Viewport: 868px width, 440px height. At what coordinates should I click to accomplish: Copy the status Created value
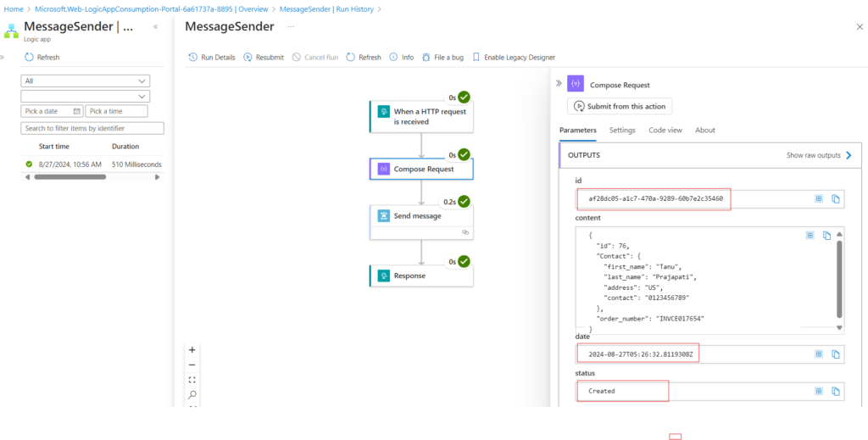coord(836,392)
